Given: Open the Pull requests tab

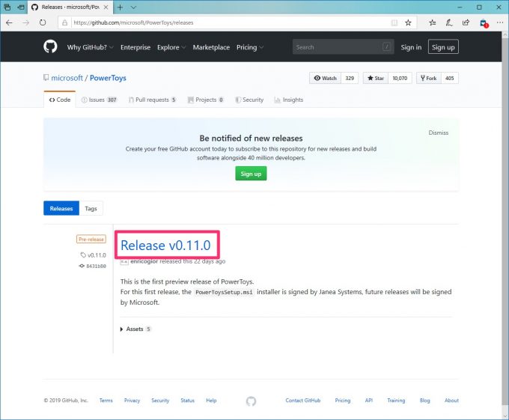Looking at the screenshot, I should click(x=153, y=100).
